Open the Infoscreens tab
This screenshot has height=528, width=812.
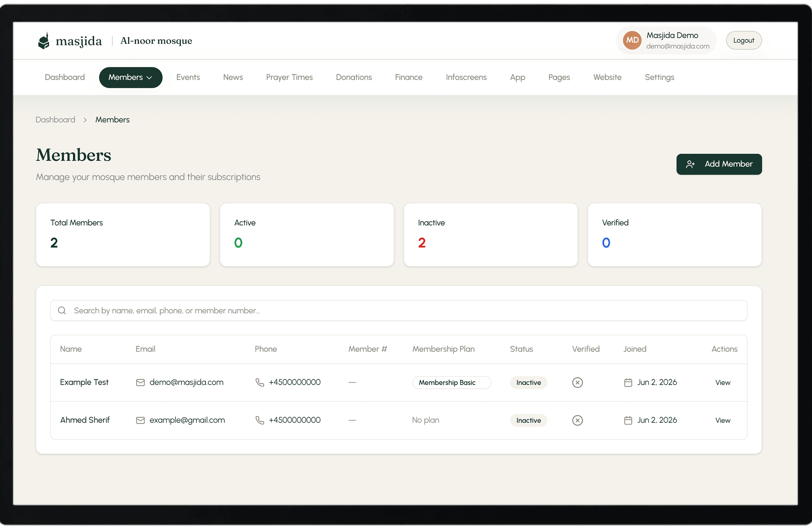[466, 77]
